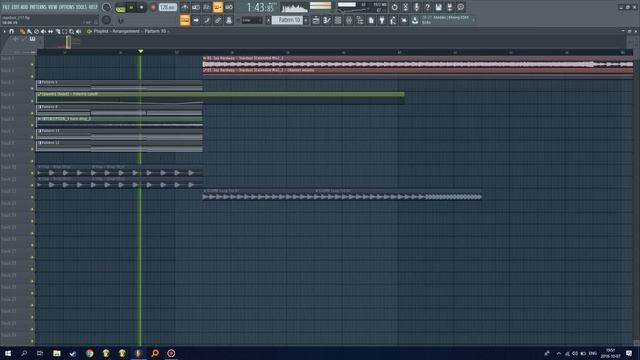Select the Draw pencil tool in playlist

click(x=22, y=31)
